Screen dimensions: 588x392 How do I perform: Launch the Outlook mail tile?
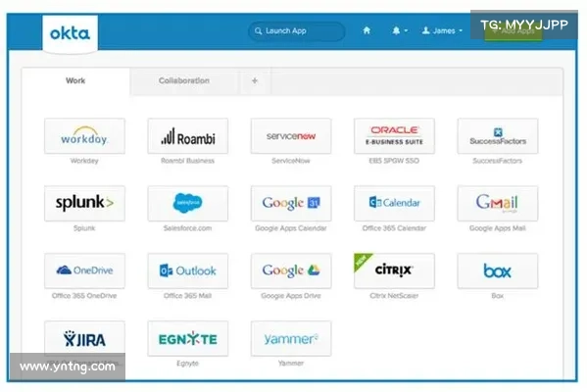tap(187, 270)
